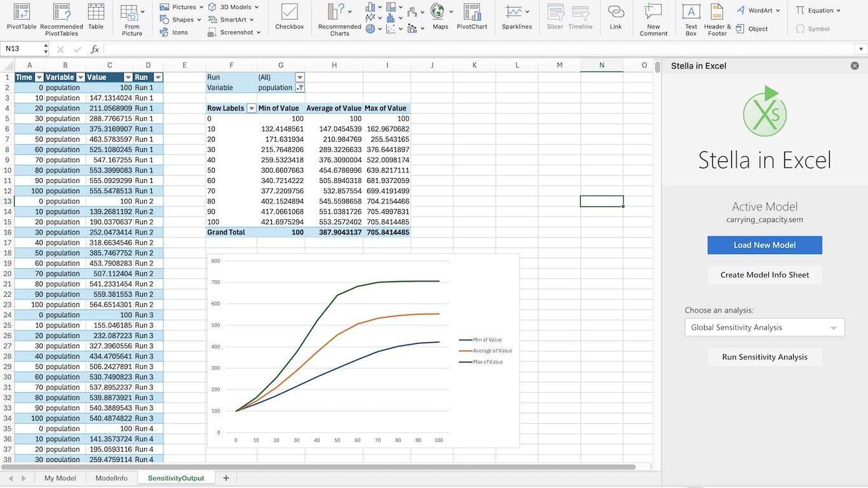Select the Average of Value legend entry
Image resolution: width=868 pixels, height=488 pixels.
[x=485, y=351]
